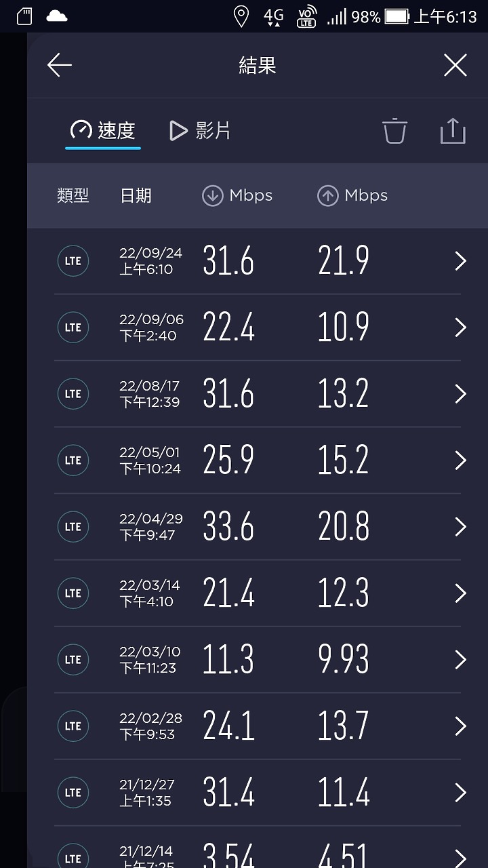
Task: Expand the 22/09/06 result chevron
Action: click(461, 328)
